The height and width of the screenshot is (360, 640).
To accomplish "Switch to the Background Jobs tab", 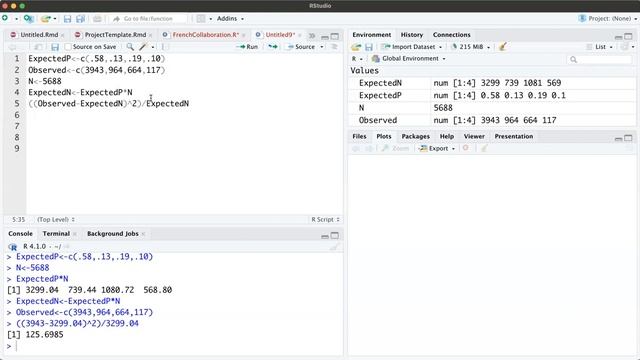I will [113, 233].
